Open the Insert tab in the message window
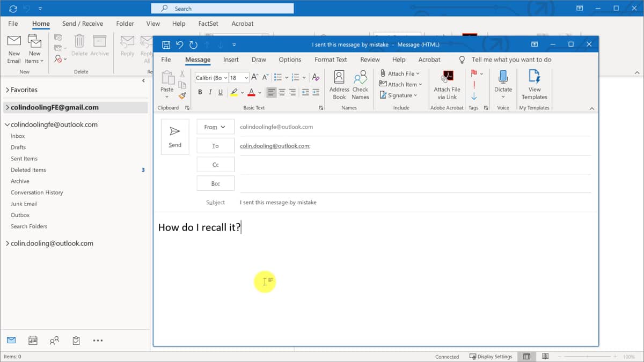 click(231, 60)
